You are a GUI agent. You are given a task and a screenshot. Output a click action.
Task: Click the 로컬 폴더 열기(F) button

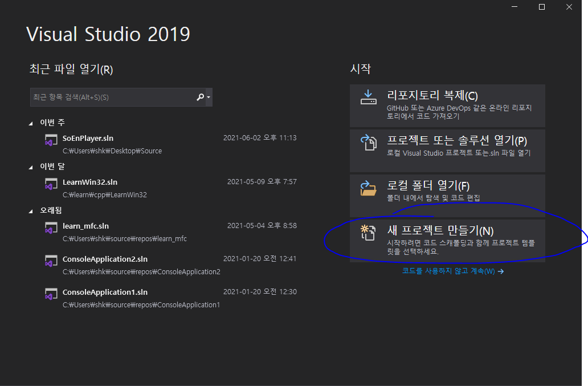(x=447, y=196)
